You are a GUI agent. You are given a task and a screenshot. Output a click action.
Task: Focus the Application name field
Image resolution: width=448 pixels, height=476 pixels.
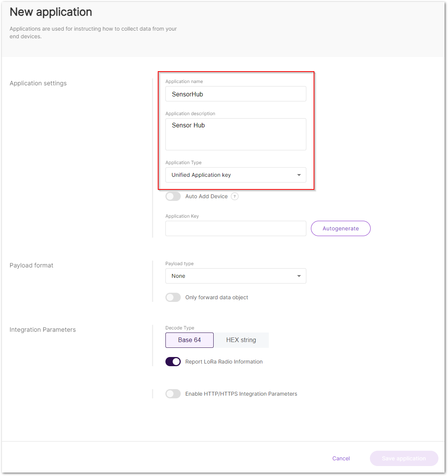point(236,94)
